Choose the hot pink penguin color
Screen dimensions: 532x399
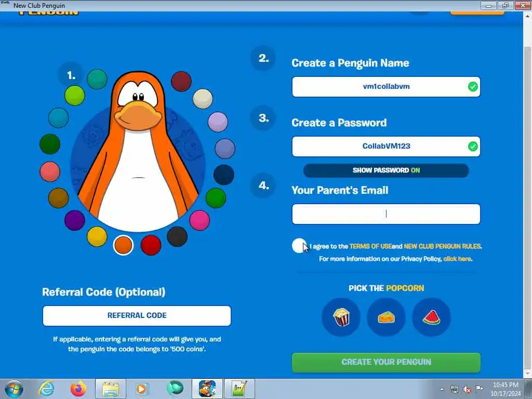click(x=199, y=220)
